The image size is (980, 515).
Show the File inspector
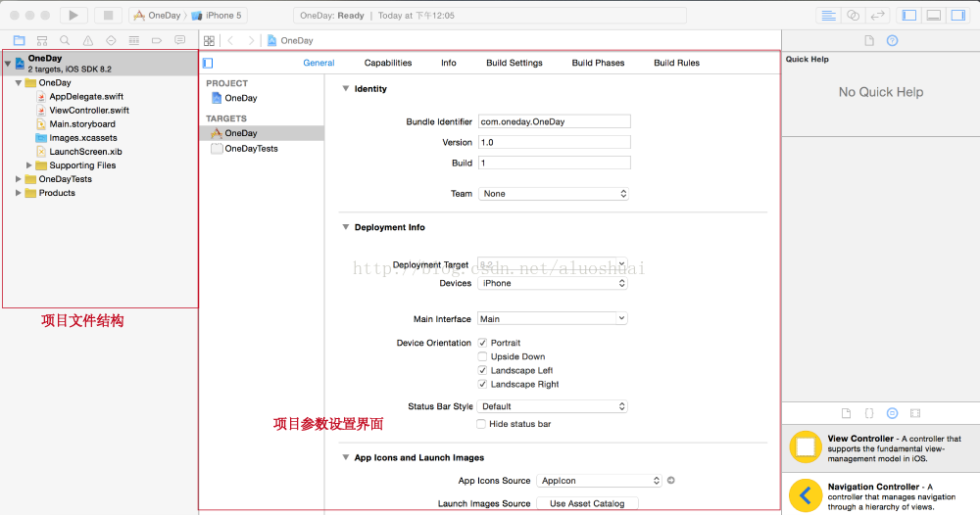click(868, 40)
